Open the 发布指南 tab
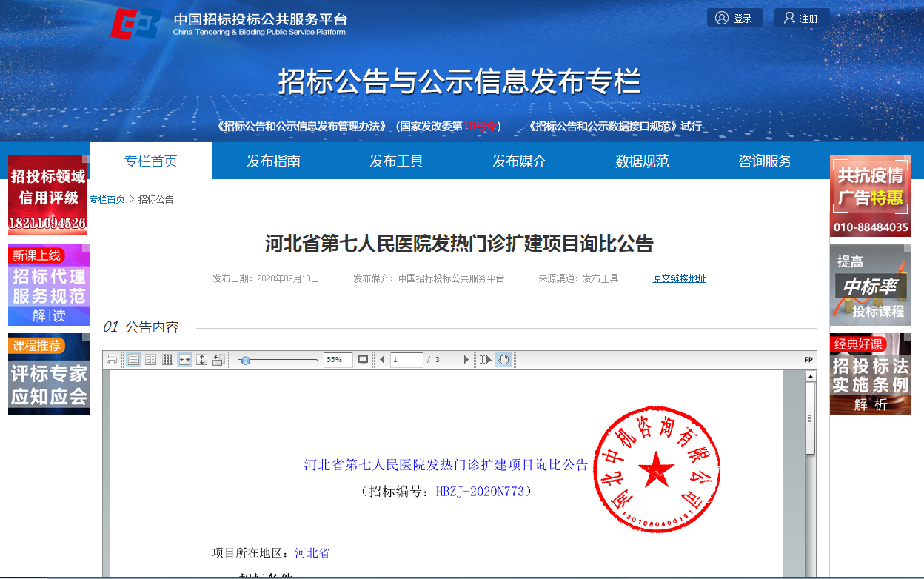 [x=273, y=161]
